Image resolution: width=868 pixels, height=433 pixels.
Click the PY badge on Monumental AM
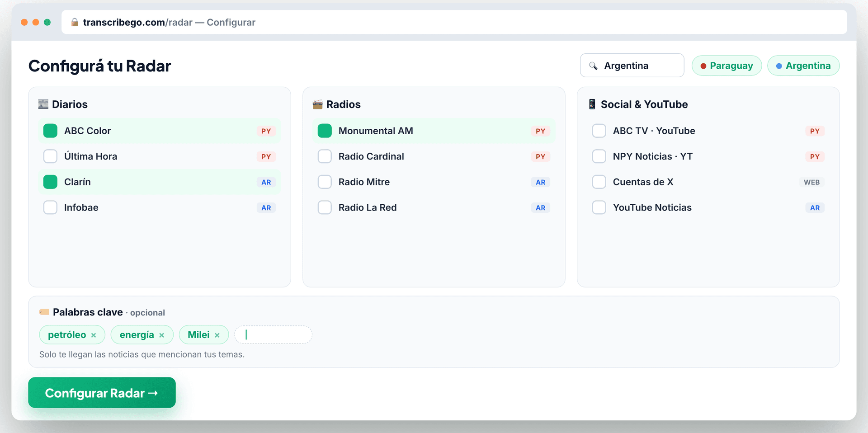point(541,131)
